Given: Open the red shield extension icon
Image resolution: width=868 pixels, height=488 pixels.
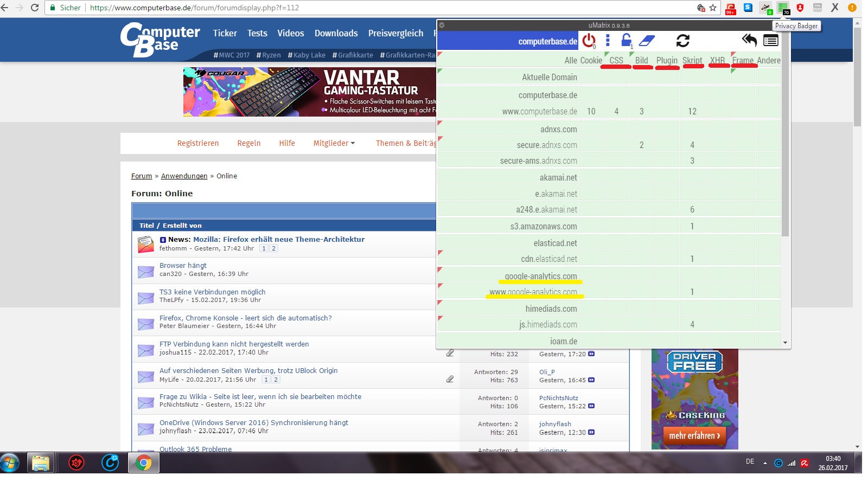Looking at the screenshot, I should coord(800,8).
